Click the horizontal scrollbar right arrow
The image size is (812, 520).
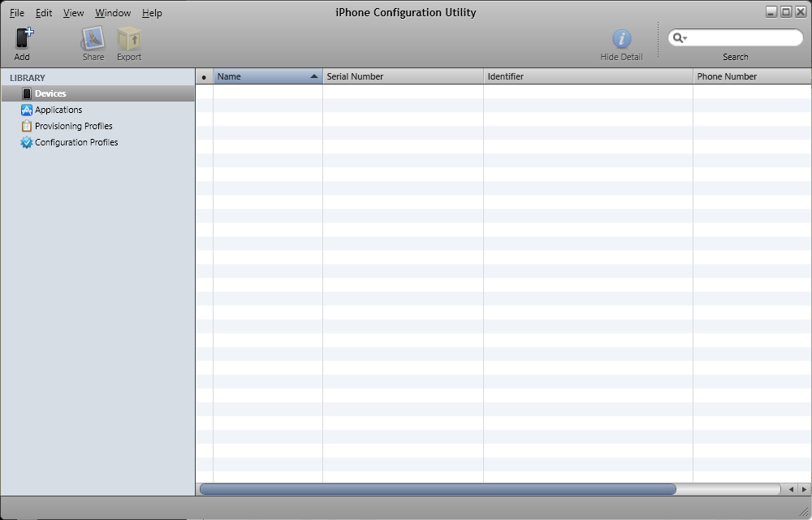pos(803,489)
